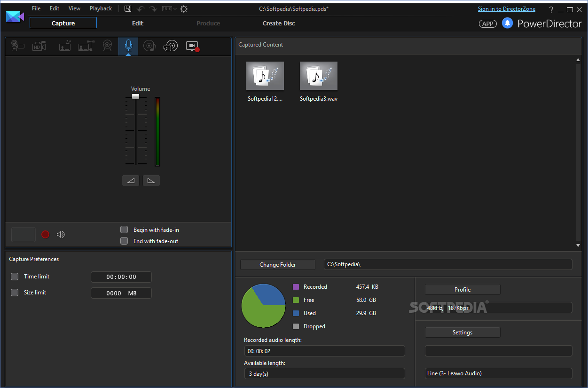Open the Playback menu
The width and height of the screenshot is (588, 388).
pos(101,8)
